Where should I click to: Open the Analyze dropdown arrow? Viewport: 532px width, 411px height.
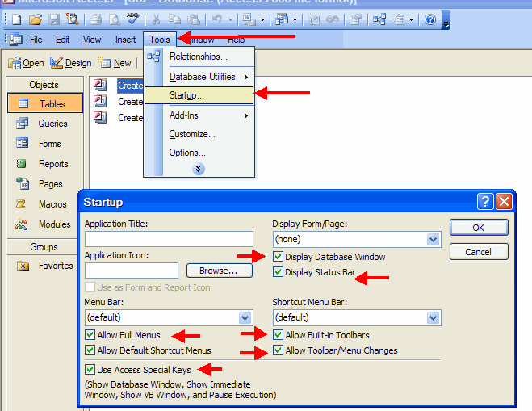(x=295, y=19)
